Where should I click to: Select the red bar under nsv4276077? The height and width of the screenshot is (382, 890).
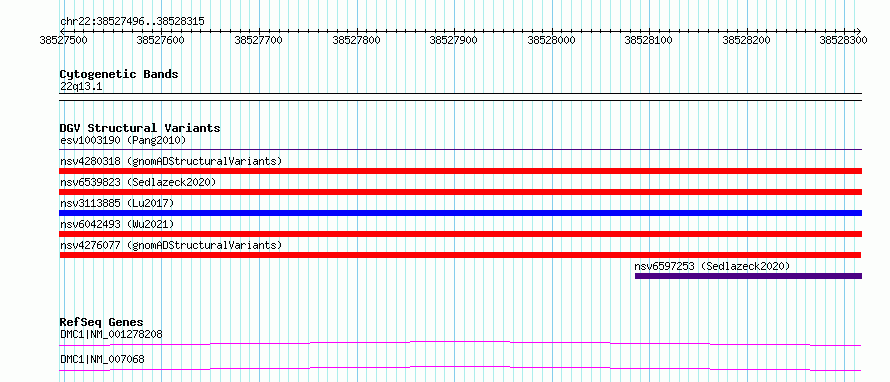pyautogui.click(x=460, y=255)
